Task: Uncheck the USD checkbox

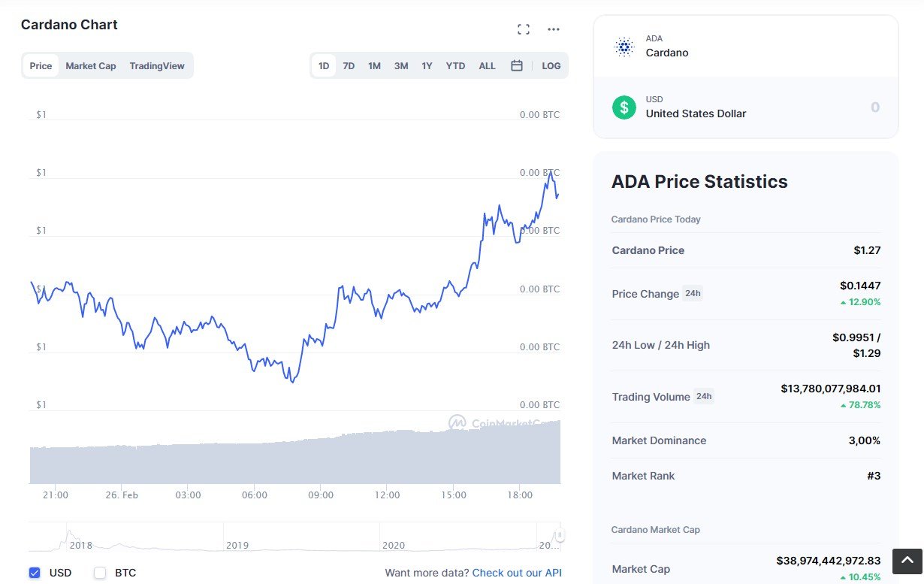Action: [x=35, y=573]
